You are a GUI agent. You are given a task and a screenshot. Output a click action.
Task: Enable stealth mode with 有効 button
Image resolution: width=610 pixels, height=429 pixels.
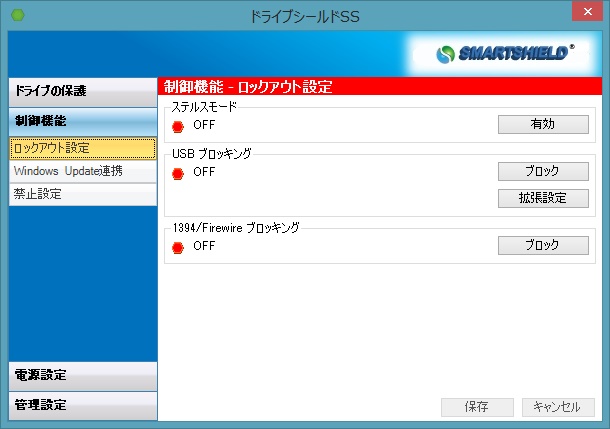[x=543, y=124]
